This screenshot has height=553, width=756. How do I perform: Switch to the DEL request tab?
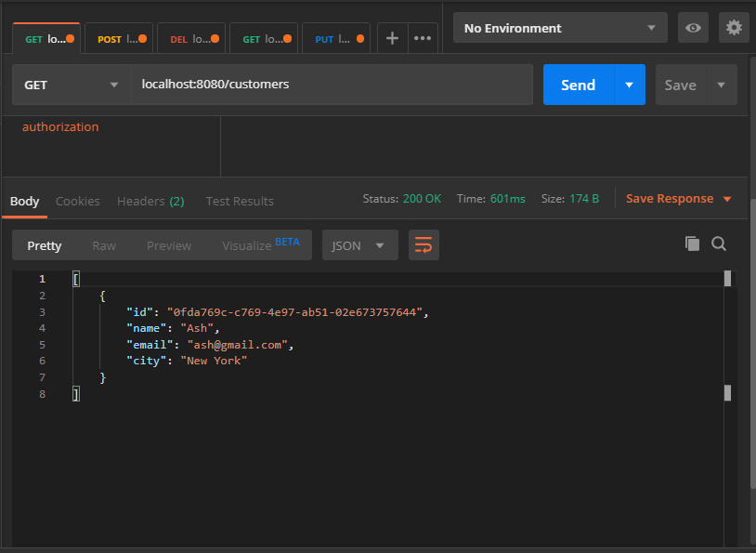point(191,39)
